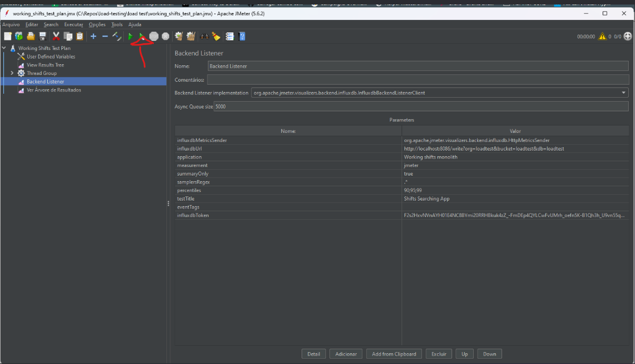The width and height of the screenshot is (635, 364).
Task: Open the Function Helper dialog icon
Action: [x=229, y=36]
